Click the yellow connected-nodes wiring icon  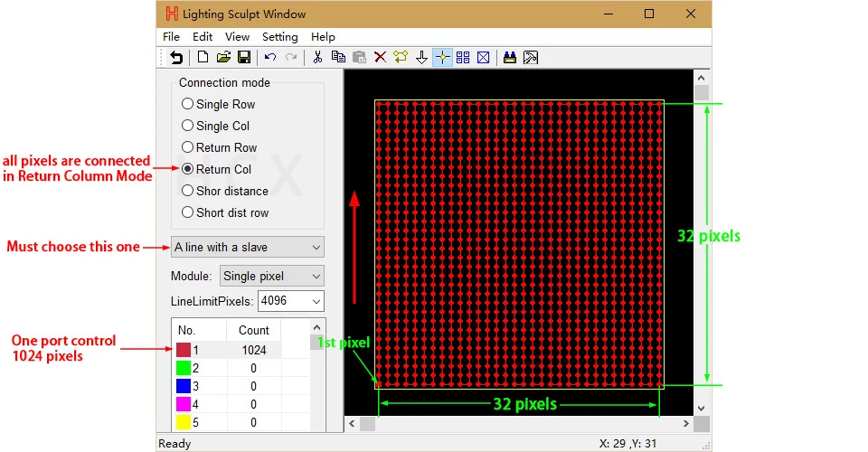tap(401, 58)
